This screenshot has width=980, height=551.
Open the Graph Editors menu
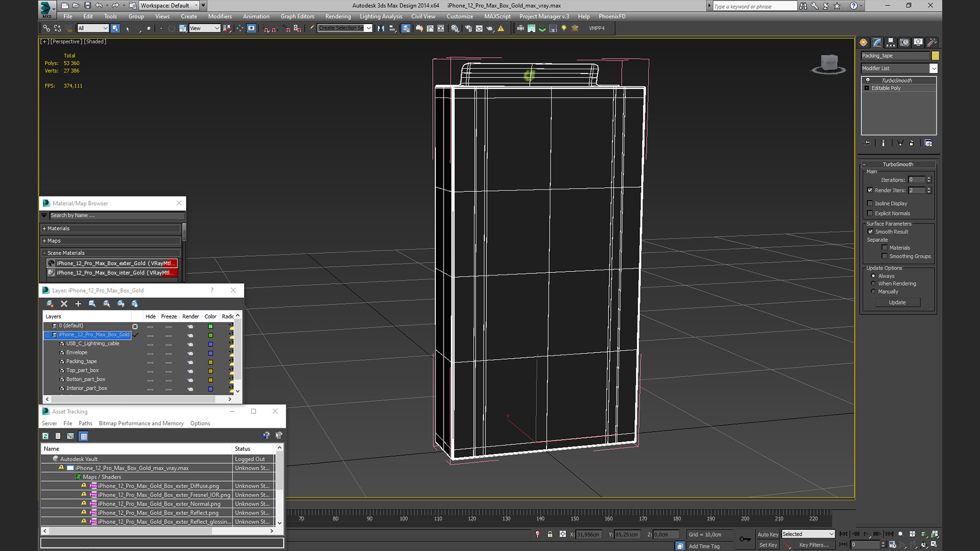297,16
